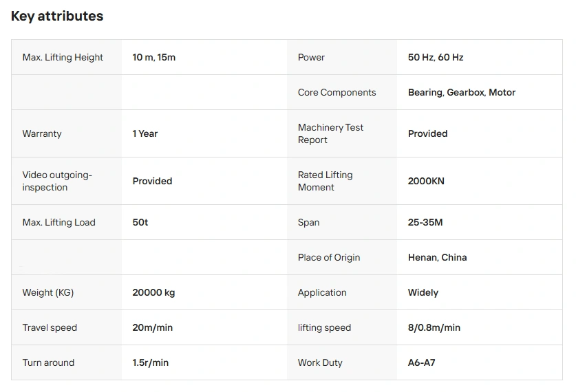Click the 10 m, 15m value
The width and height of the screenshot is (576, 392).
click(x=154, y=57)
